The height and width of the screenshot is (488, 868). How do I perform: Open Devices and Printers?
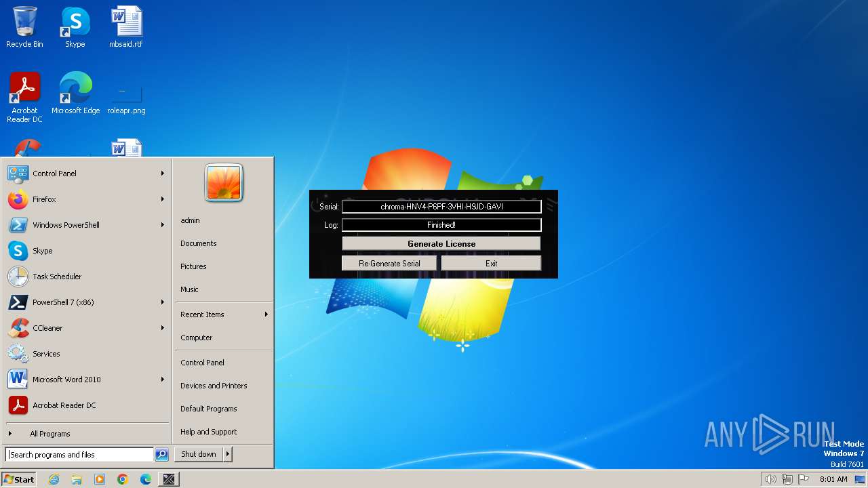tap(214, 386)
